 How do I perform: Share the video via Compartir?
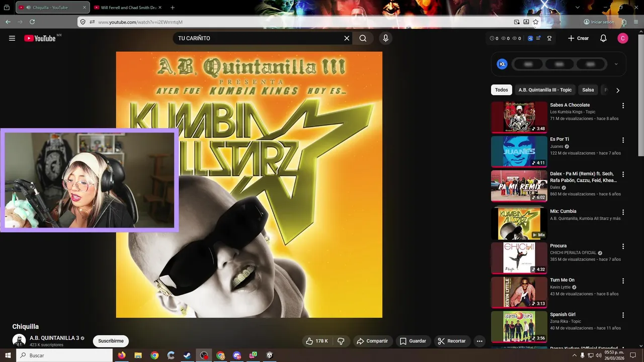tap(372, 341)
